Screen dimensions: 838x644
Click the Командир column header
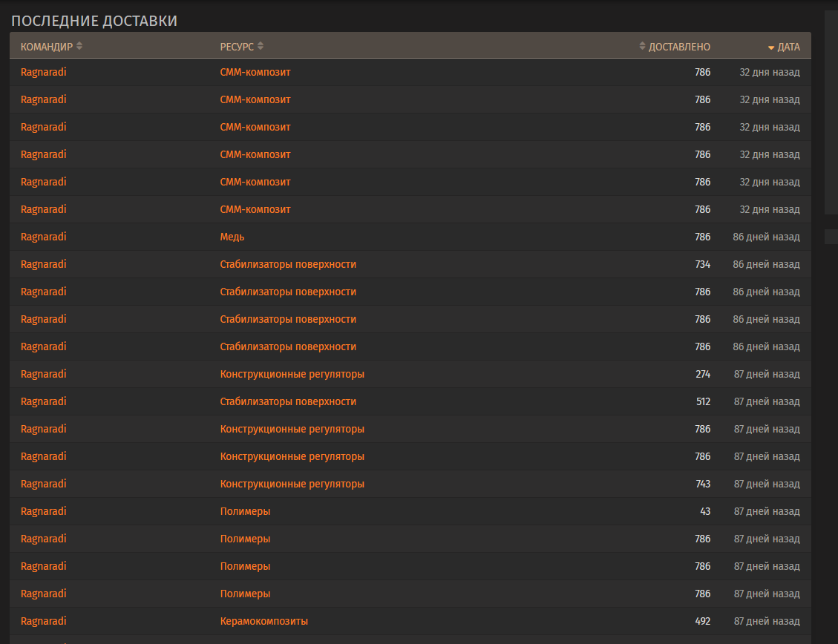tap(47, 47)
